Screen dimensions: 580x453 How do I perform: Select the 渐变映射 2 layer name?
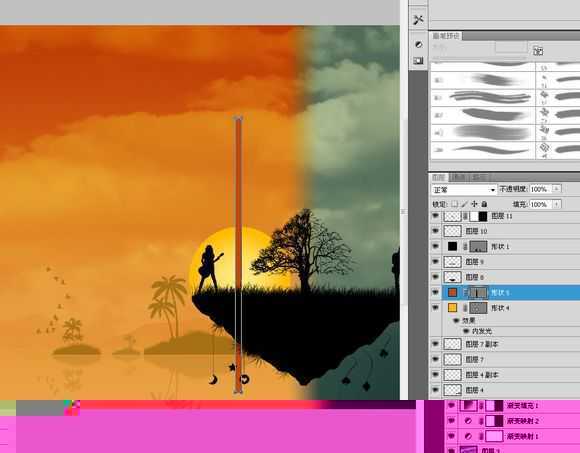click(x=523, y=421)
